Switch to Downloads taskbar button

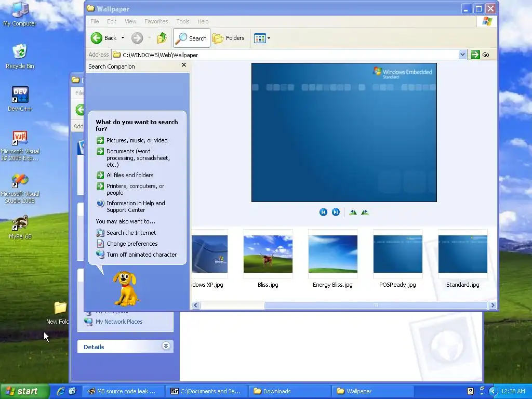click(289, 391)
